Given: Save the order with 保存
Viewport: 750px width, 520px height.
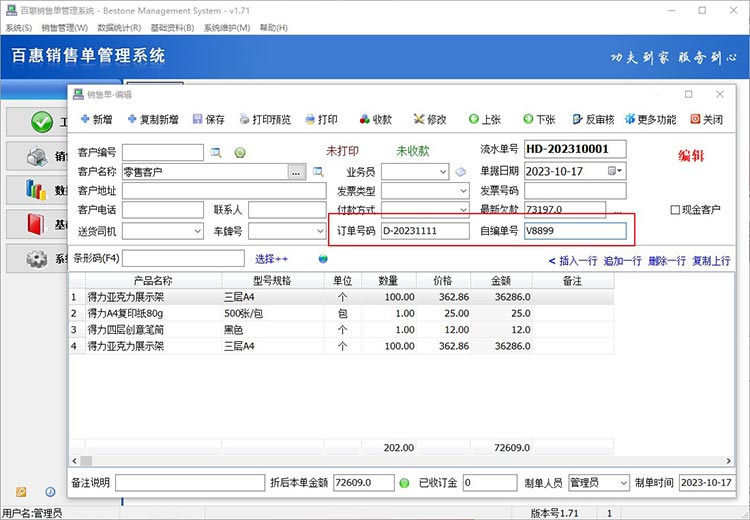Looking at the screenshot, I should [x=209, y=119].
